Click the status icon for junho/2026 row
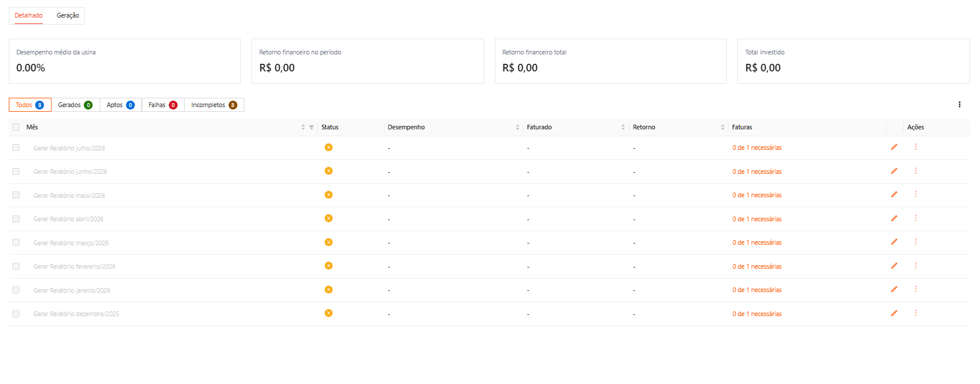Image resolution: width=980 pixels, height=384 pixels. click(329, 171)
